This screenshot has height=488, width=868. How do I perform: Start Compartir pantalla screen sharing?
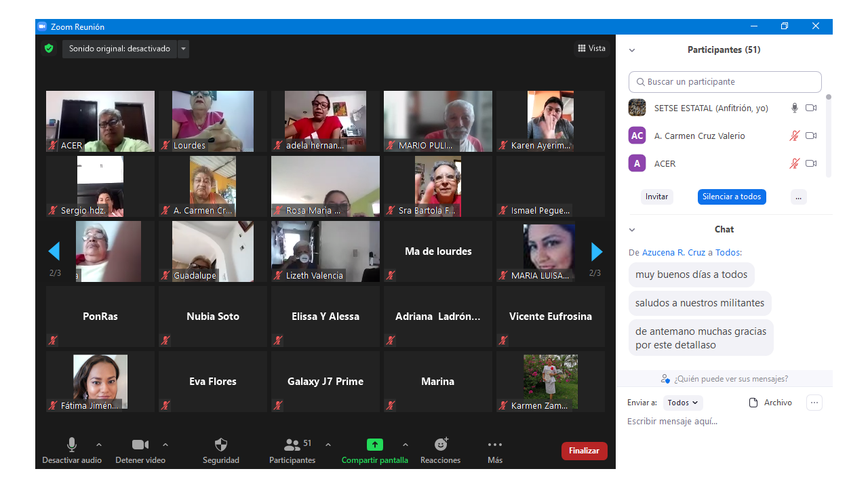pyautogui.click(x=375, y=451)
